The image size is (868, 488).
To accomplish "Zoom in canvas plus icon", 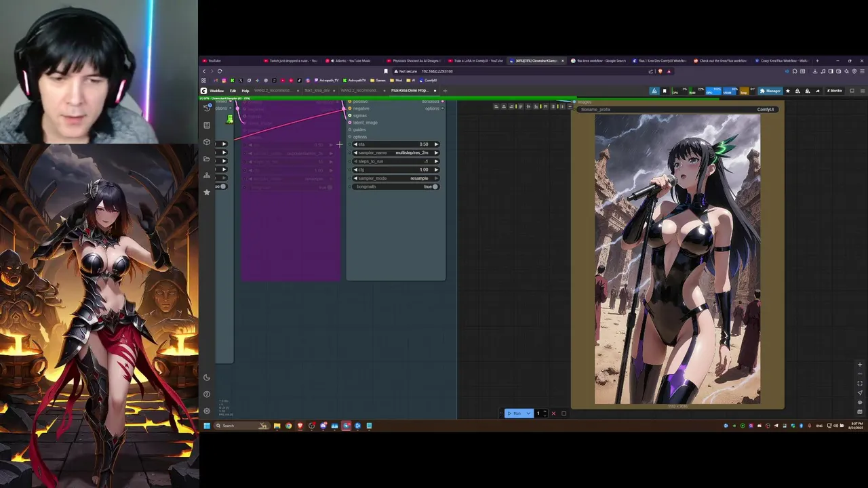I will [x=860, y=365].
